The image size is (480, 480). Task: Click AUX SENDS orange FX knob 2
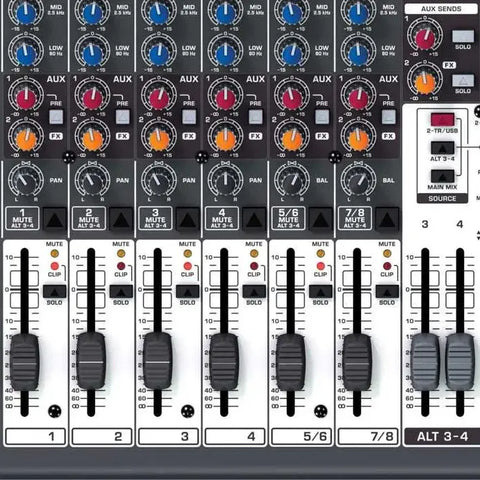[425, 83]
